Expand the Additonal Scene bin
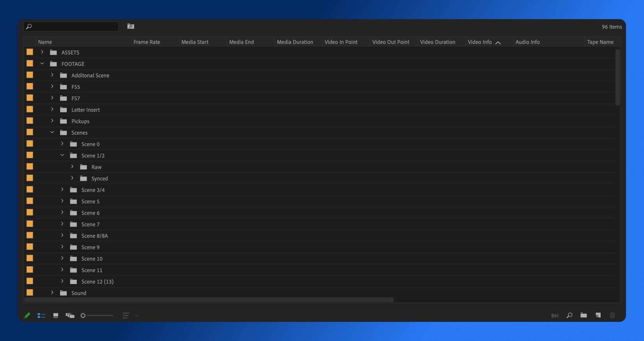 [52, 75]
